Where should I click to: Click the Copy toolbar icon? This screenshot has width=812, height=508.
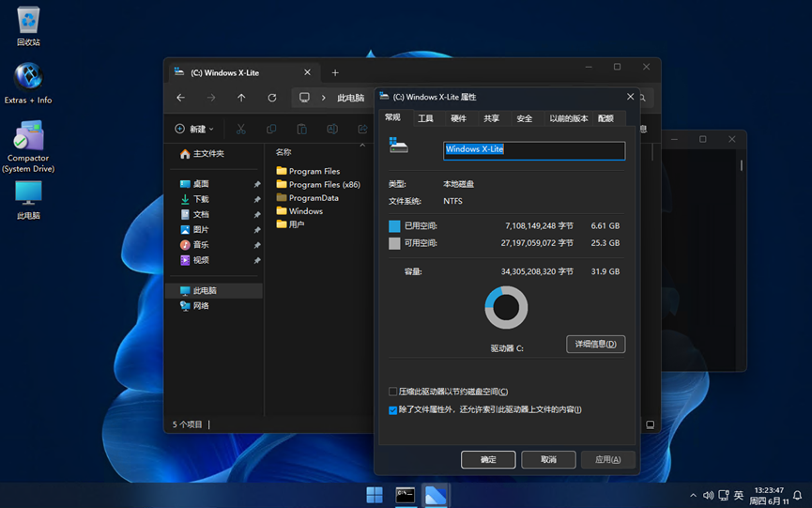(x=271, y=129)
